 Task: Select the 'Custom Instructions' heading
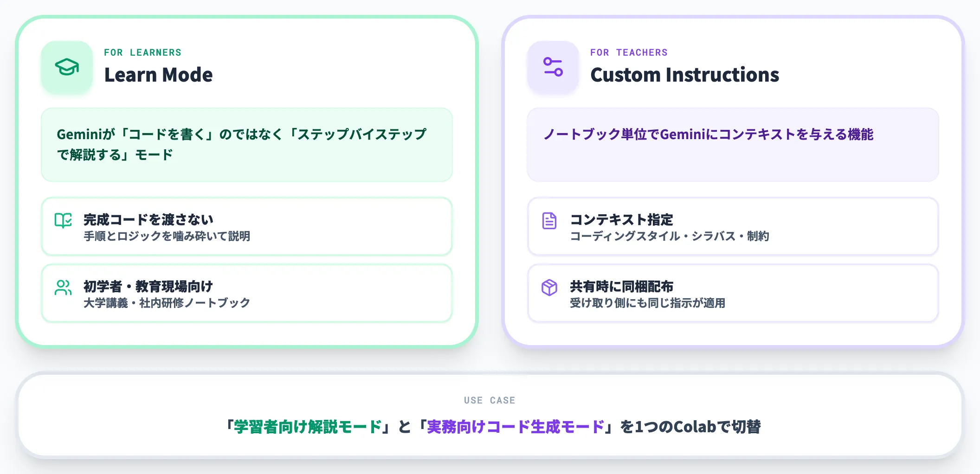pos(684,75)
